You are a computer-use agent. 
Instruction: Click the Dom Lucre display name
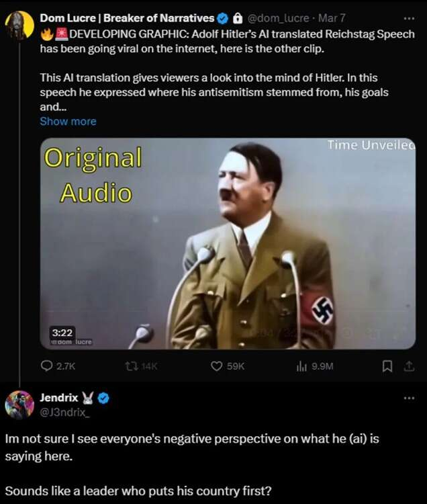127,18
